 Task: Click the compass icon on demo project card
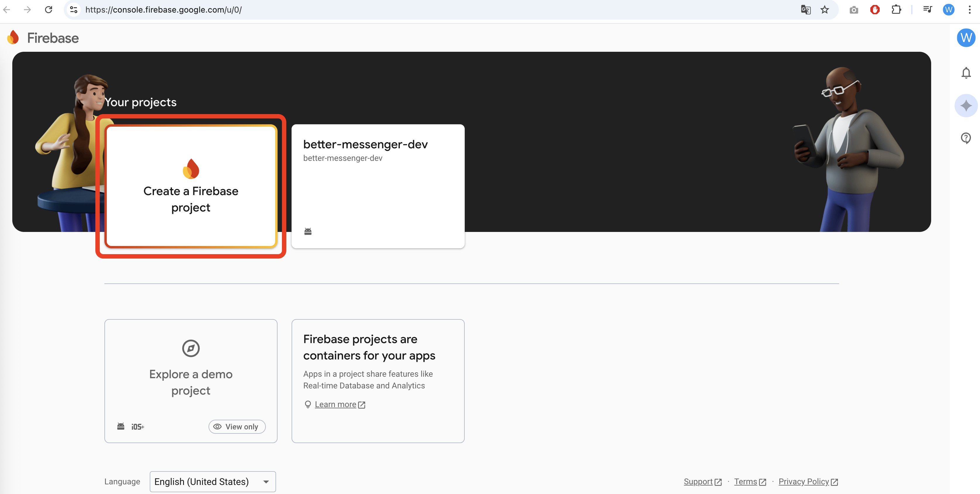click(x=191, y=348)
